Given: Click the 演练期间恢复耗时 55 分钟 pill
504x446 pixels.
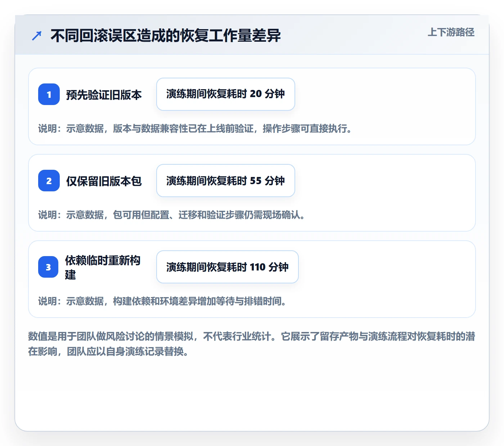Looking at the screenshot, I should point(226,181).
